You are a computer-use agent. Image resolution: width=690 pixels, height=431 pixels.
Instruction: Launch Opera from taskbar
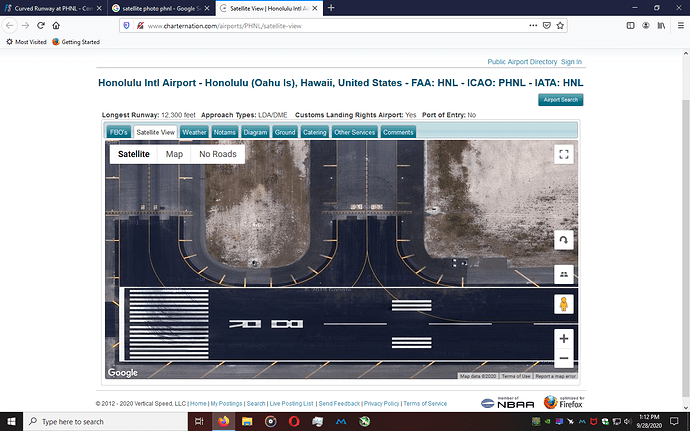[x=294, y=422]
